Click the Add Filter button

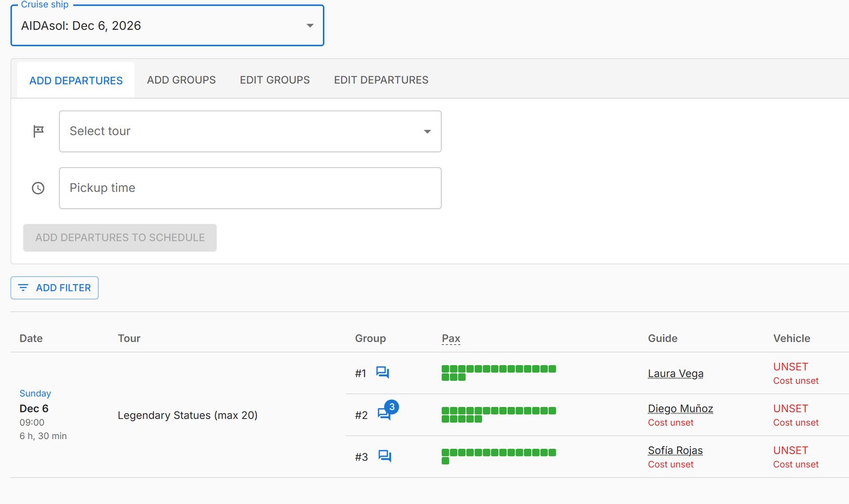[x=55, y=288]
